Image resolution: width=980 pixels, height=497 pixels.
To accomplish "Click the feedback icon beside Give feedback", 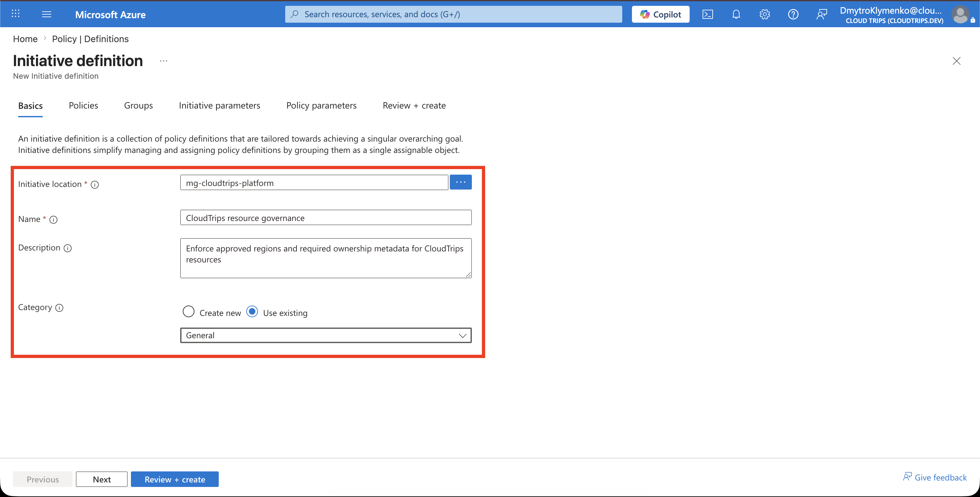I will coord(907,477).
